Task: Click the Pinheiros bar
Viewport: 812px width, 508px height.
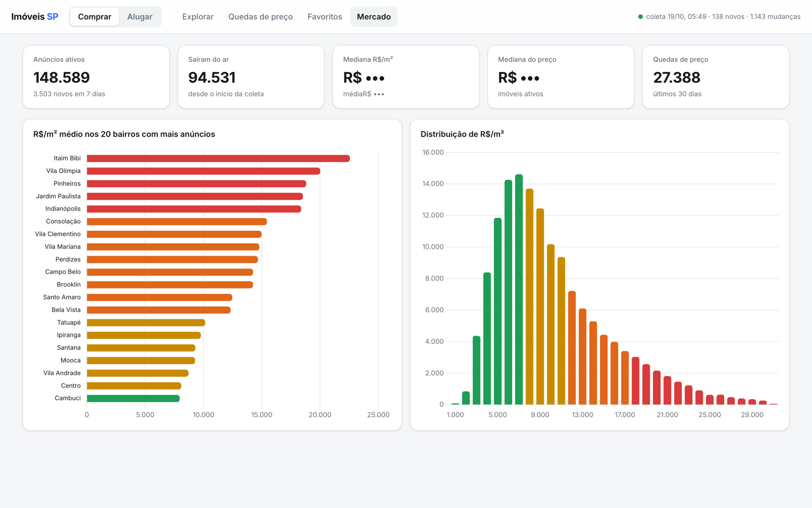Action: pyautogui.click(x=197, y=184)
